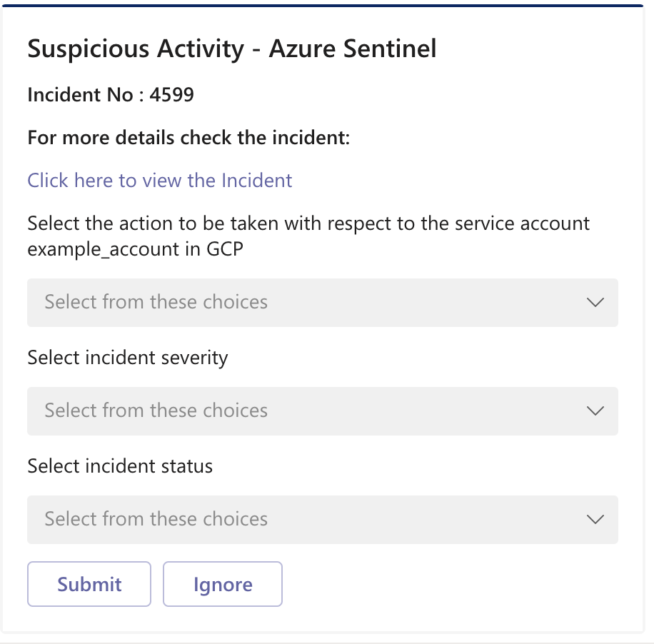This screenshot has width=654, height=644.
Task: Click the chevron arrow on service account action field
Action: 595,303
